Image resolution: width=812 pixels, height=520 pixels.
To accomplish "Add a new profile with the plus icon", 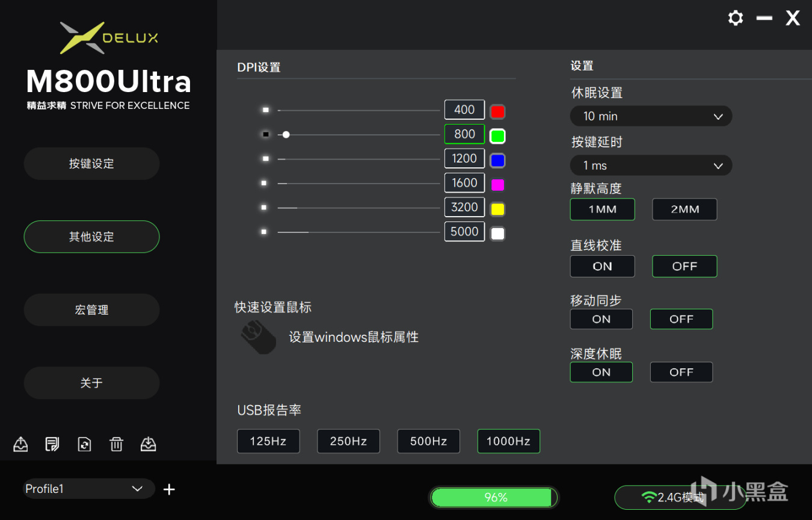I will (169, 489).
